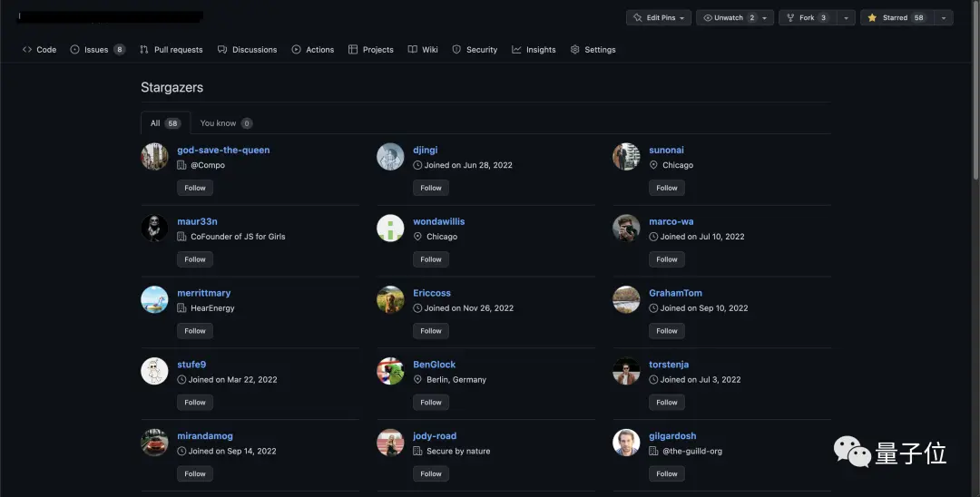Open the Code tab
The width and height of the screenshot is (980, 497).
point(40,50)
